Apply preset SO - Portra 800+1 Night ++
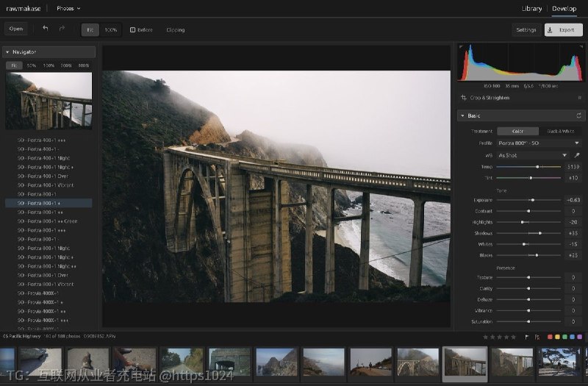Viewport: 588px width, 386px height. click(x=49, y=266)
